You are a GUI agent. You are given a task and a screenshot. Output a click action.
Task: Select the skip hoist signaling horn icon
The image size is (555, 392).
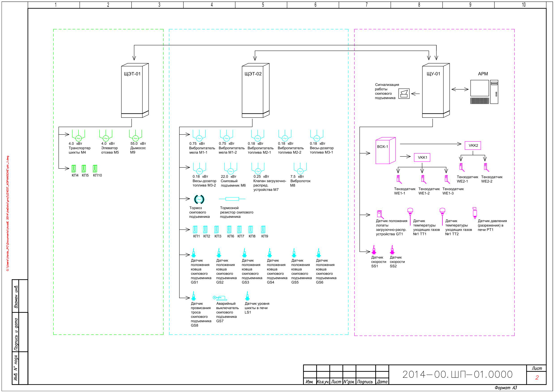[x=404, y=93]
